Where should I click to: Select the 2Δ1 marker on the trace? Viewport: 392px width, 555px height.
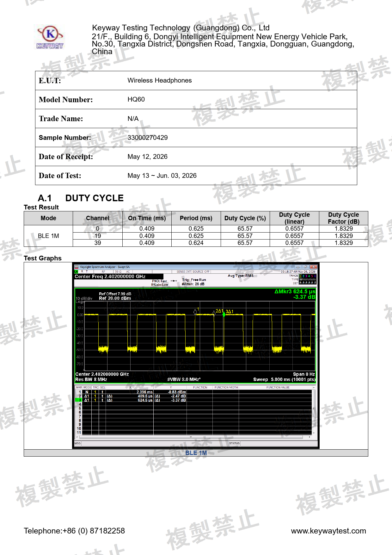(x=214, y=313)
